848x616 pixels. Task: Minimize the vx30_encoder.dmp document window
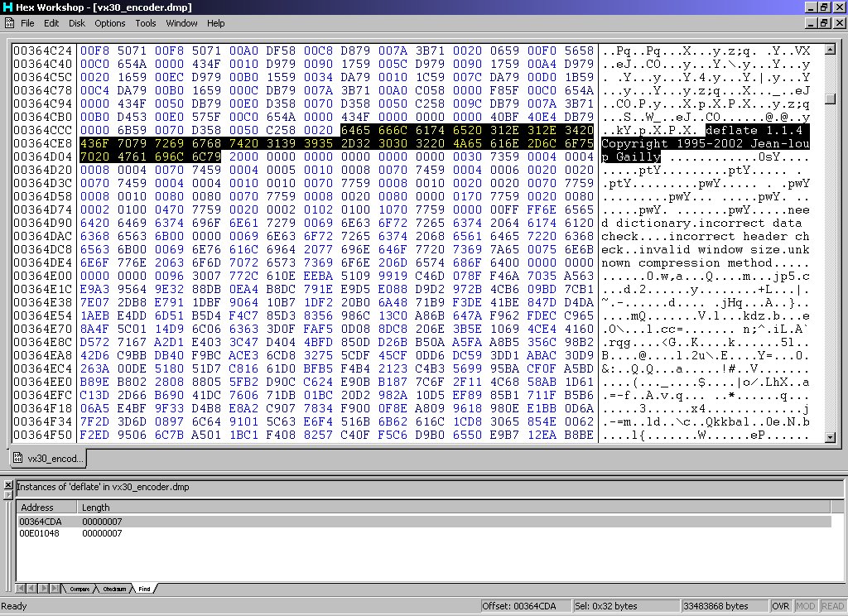click(812, 23)
